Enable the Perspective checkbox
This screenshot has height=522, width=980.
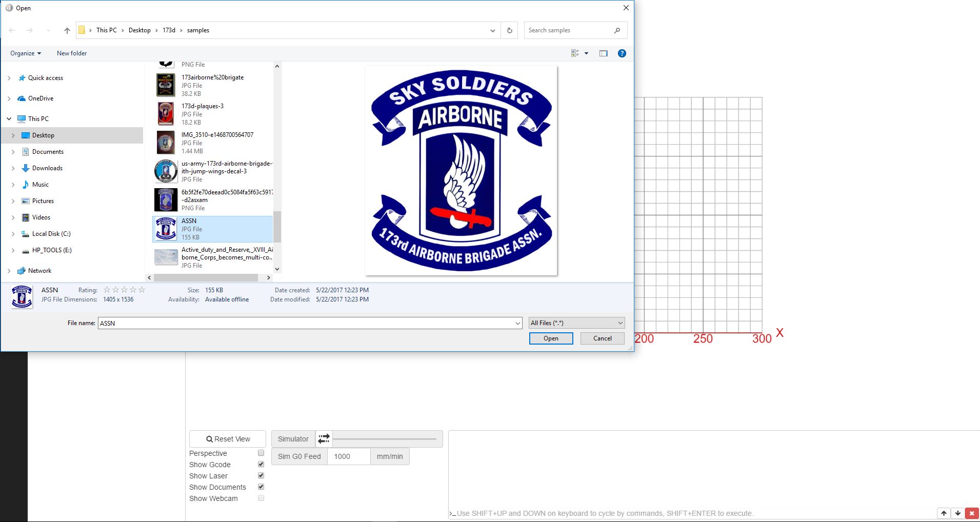[261, 453]
